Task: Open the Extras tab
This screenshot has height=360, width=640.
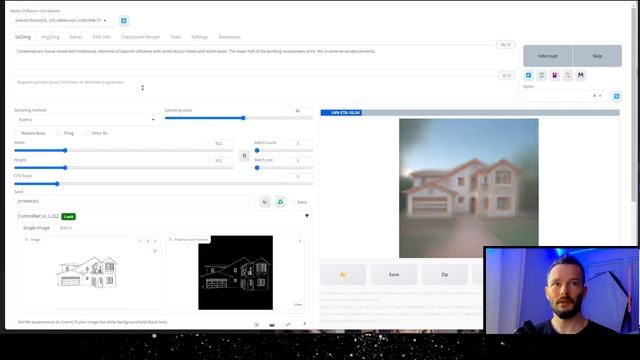Action: [x=76, y=37]
